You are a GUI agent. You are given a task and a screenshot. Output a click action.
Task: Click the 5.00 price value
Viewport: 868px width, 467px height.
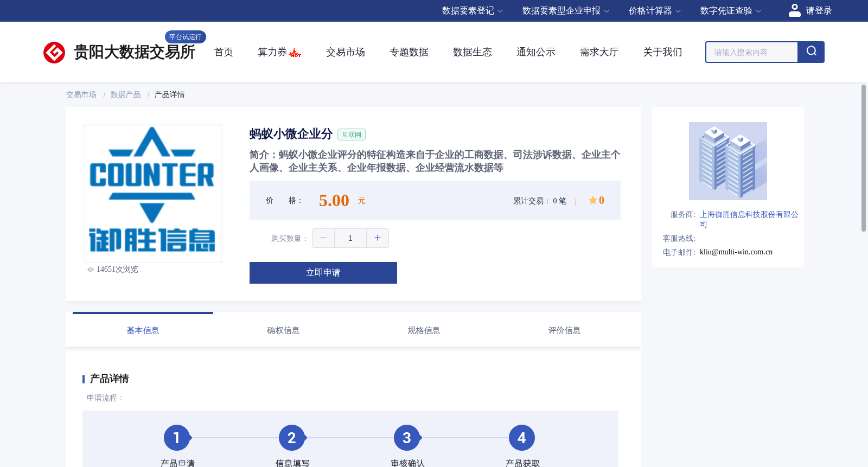pos(334,201)
